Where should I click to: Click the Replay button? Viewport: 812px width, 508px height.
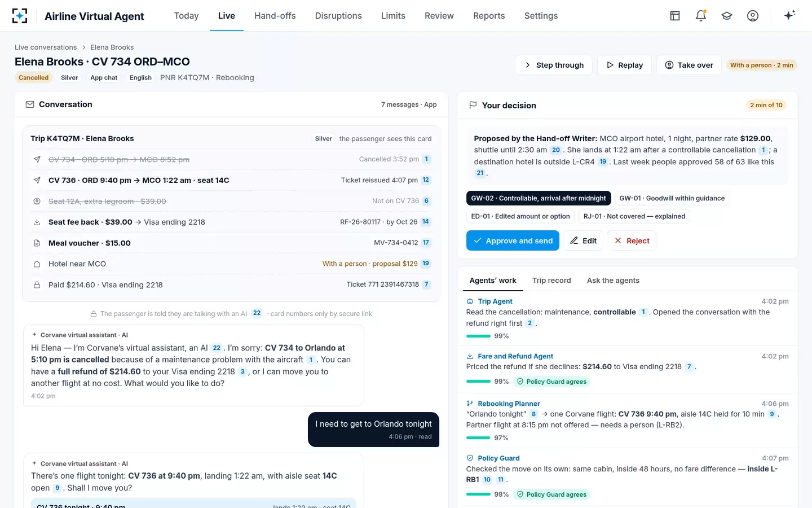(x=624, y=65)
